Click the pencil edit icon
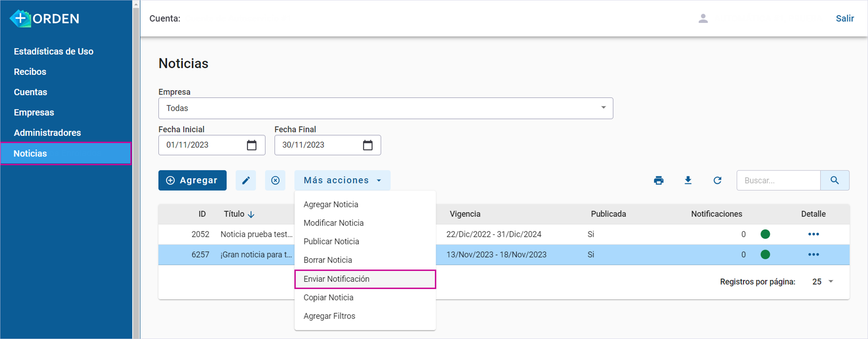Image resolution: width=868 pixels, height=339 pixels. pyautogui.click(x=246, y=180)
